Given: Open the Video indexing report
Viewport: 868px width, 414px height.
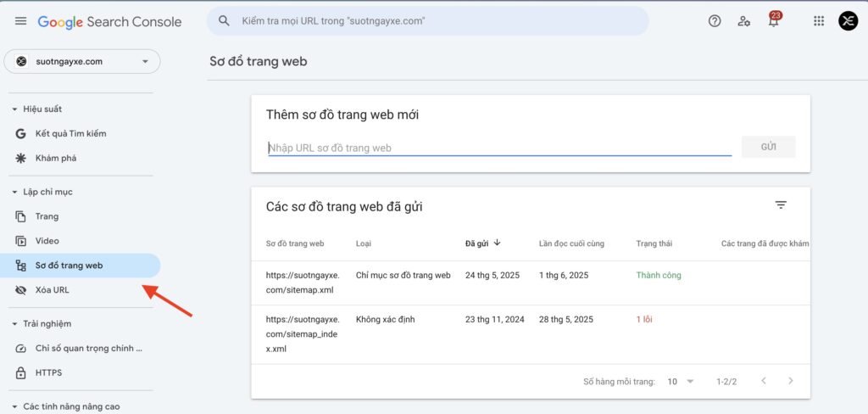Looking at the screenshot, I should [x=47, y=241].
